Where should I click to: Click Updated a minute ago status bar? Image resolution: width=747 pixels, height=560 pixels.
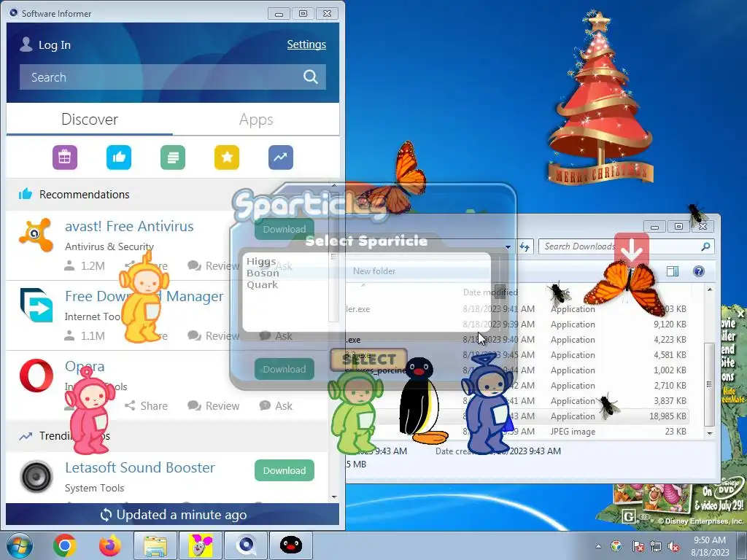(172, 515)
